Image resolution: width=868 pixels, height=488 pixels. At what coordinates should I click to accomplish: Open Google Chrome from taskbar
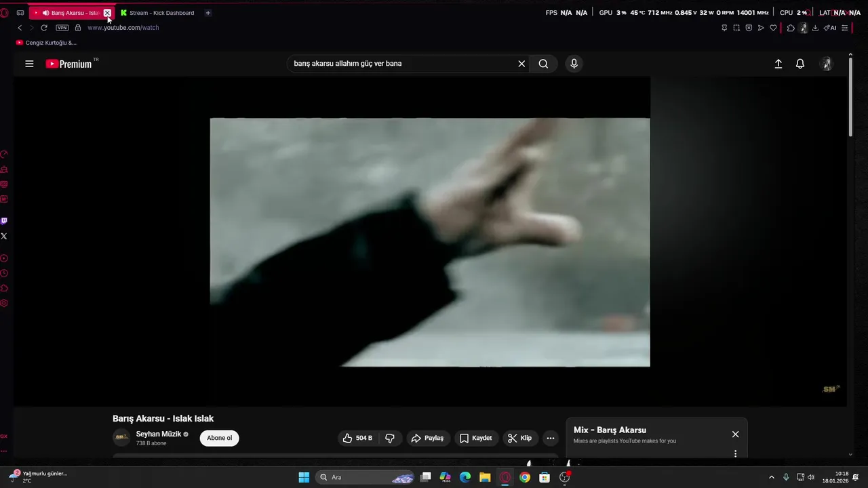pyautogui.click(x=524, y=477)
